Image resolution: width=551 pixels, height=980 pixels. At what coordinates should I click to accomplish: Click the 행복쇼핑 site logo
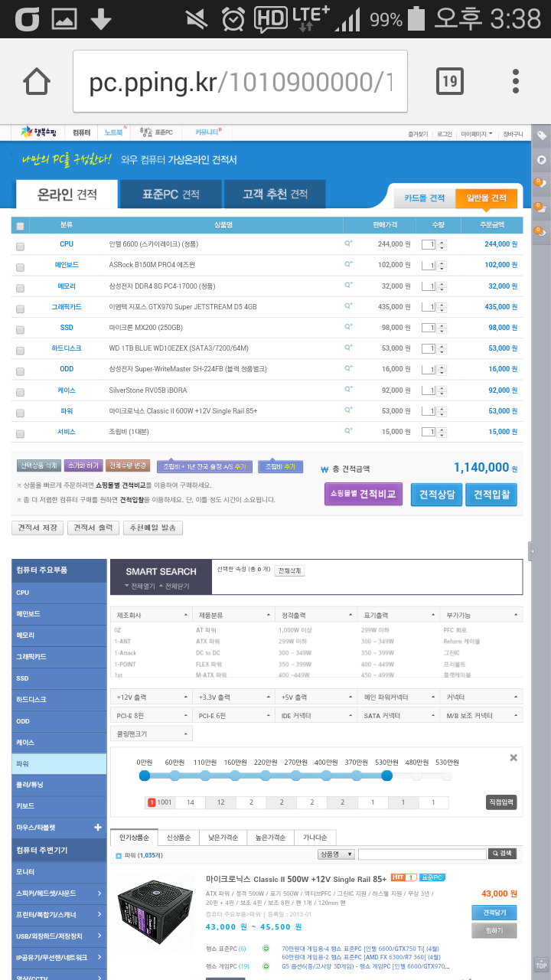coord(38,132)
